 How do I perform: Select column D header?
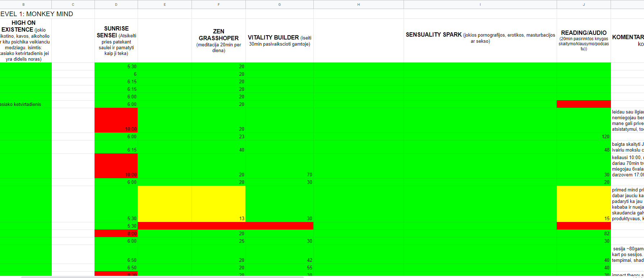[x=116, y=4]
